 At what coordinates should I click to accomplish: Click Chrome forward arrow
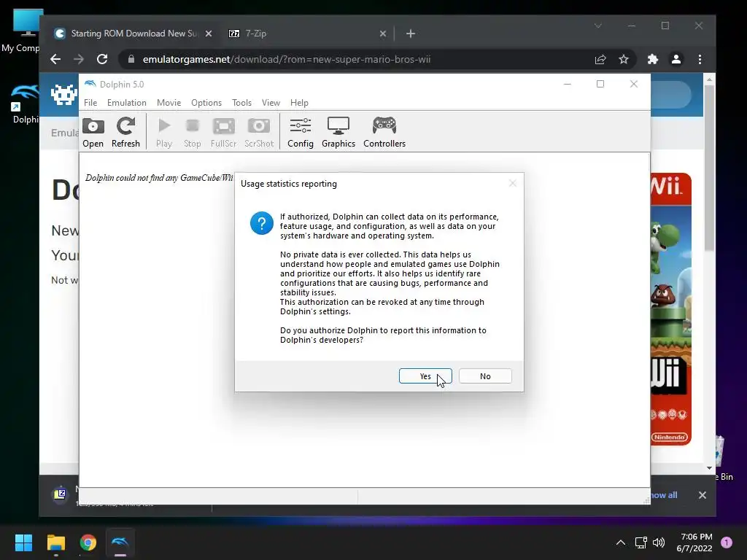(x=79, y=59)
